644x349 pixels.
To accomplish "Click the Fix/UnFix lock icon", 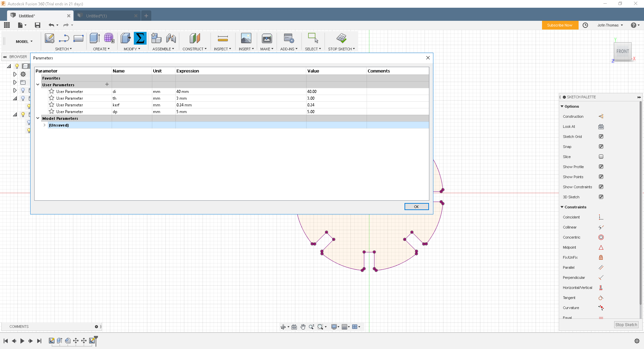I will (601, 257).
